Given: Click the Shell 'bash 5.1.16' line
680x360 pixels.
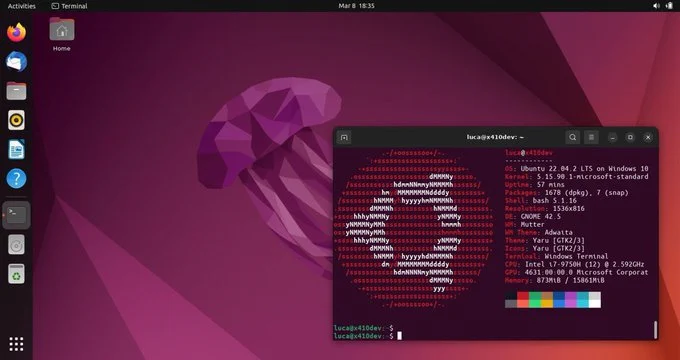Looking at the screenshot, I should 541,201.
